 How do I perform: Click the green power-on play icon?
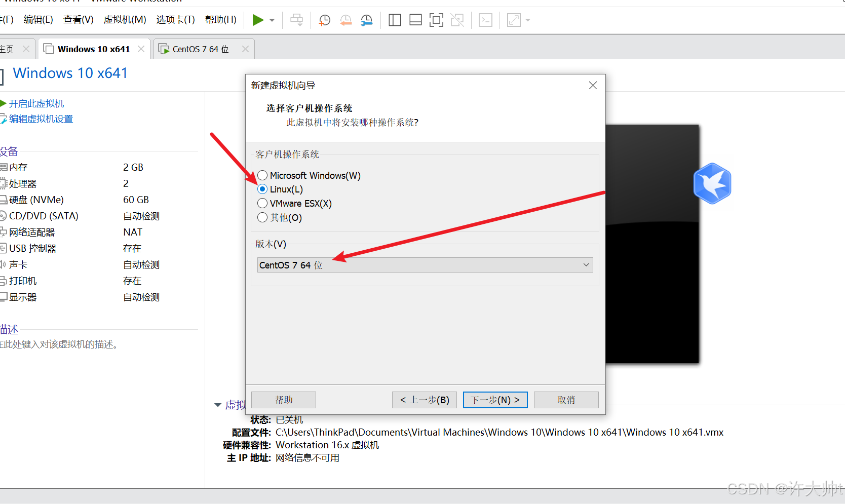coord(258,20)
